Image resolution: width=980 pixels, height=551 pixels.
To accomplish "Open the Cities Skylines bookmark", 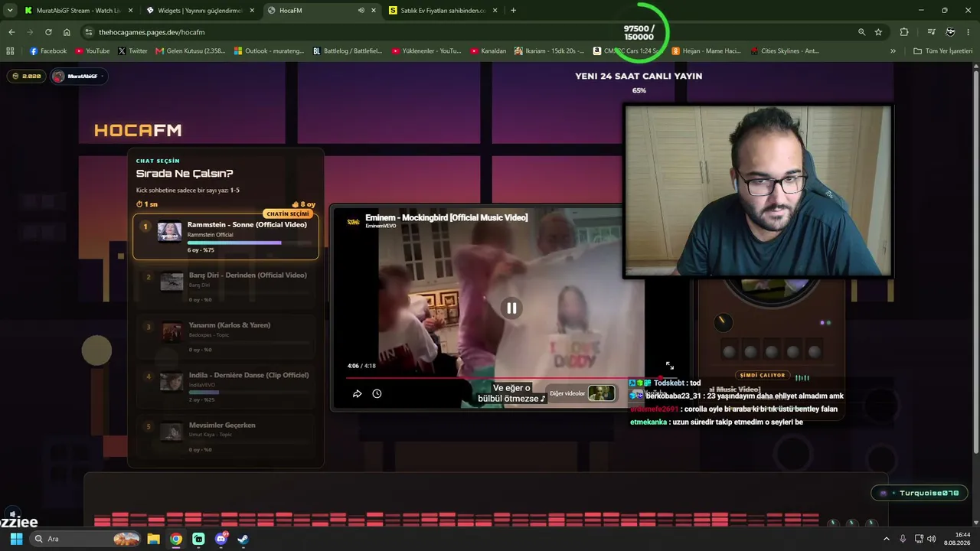I will tap(785, 51).
